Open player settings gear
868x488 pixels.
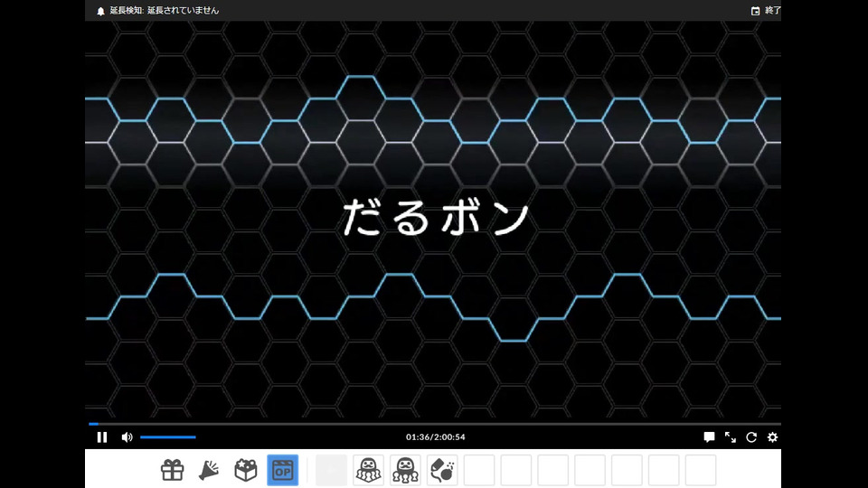772,437
